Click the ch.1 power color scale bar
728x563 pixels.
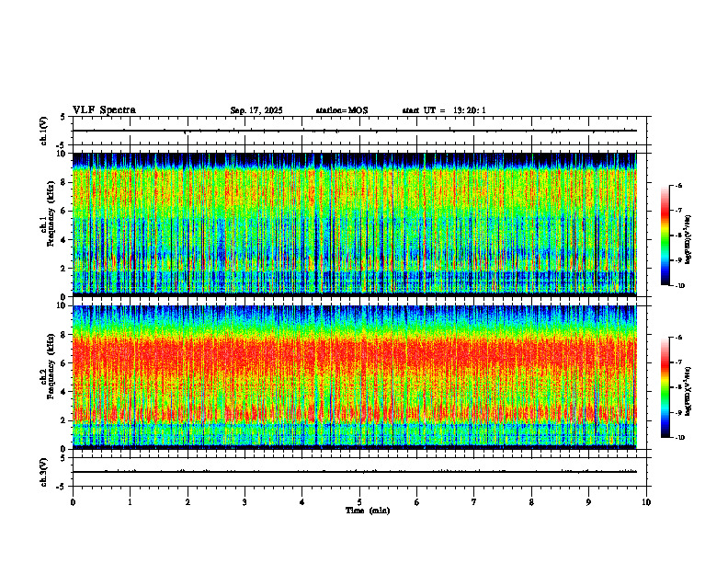click(x=665, y=236)
